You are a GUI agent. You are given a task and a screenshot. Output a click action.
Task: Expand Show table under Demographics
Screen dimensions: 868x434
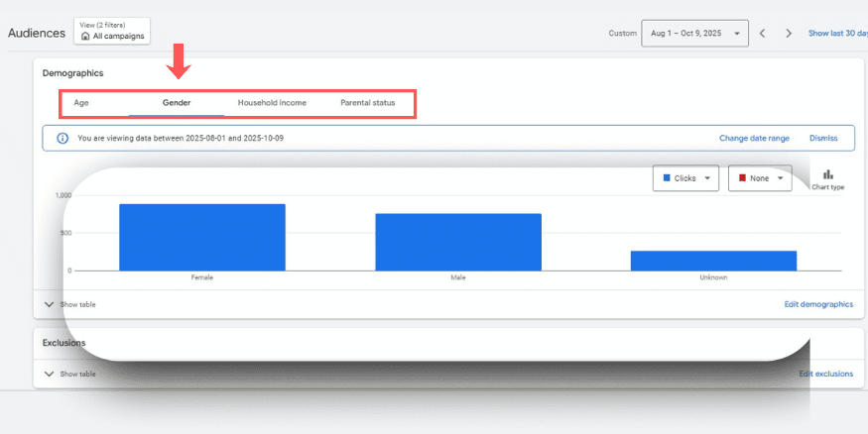(x=69, y=304)
